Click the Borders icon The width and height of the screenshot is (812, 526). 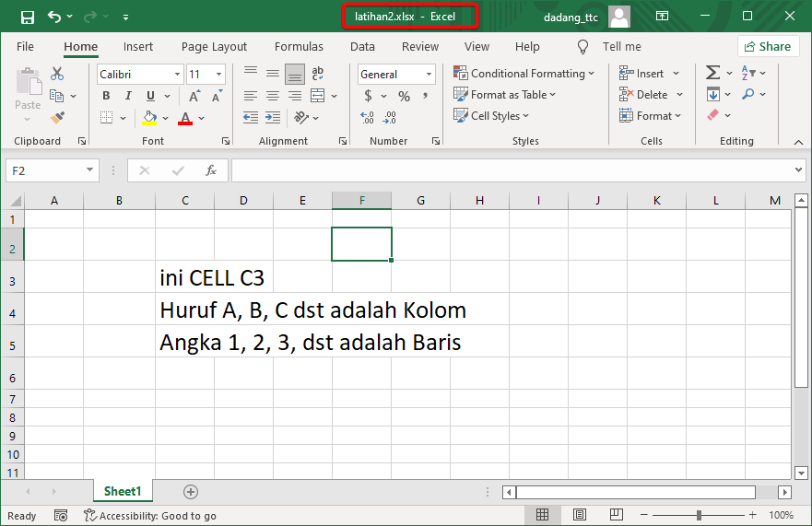pyautogui.click(x=106, y=118)
